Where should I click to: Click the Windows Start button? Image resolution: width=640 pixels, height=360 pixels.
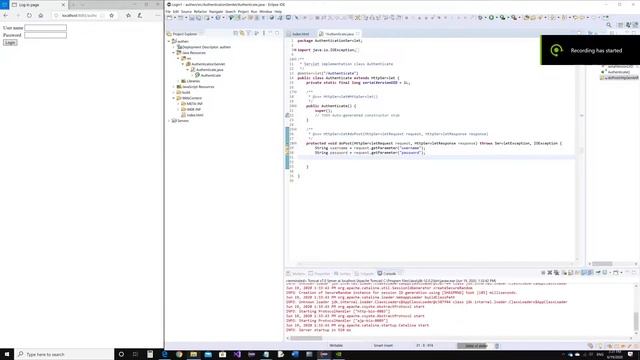7,354
